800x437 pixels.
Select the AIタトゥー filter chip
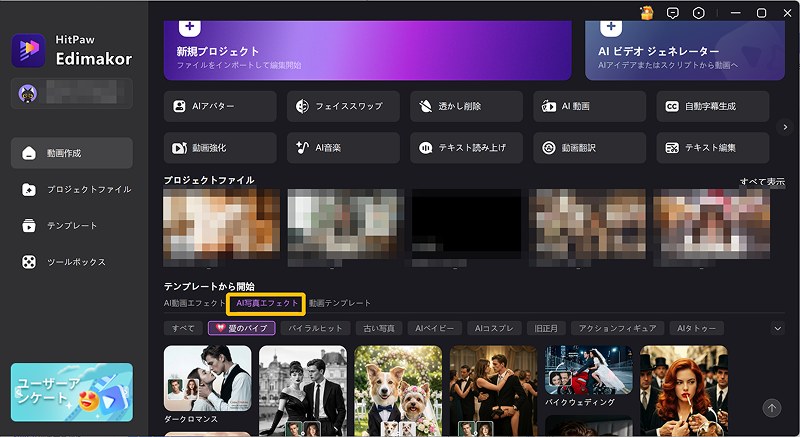pos(696,328)
